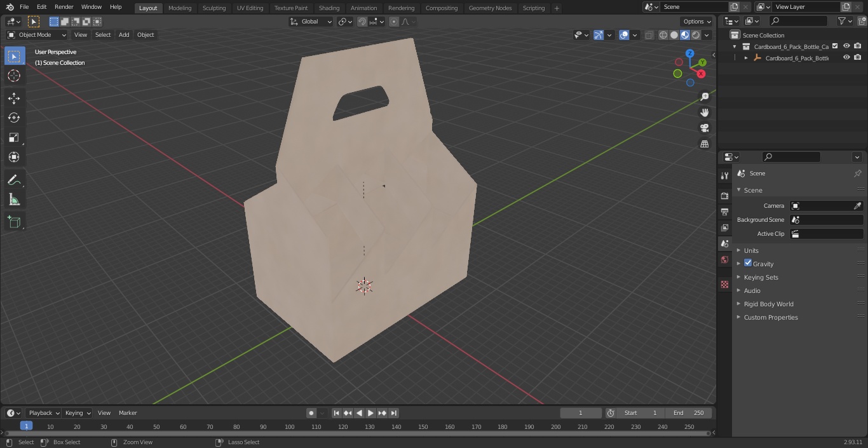Image resolution: width=868 pixels, height=448 pixels.
Task: Play the animation forward
Action: tap(370, 413)
